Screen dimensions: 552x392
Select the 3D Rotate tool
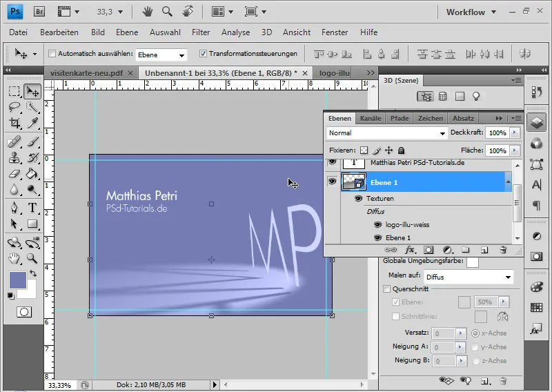coord(14,243)
